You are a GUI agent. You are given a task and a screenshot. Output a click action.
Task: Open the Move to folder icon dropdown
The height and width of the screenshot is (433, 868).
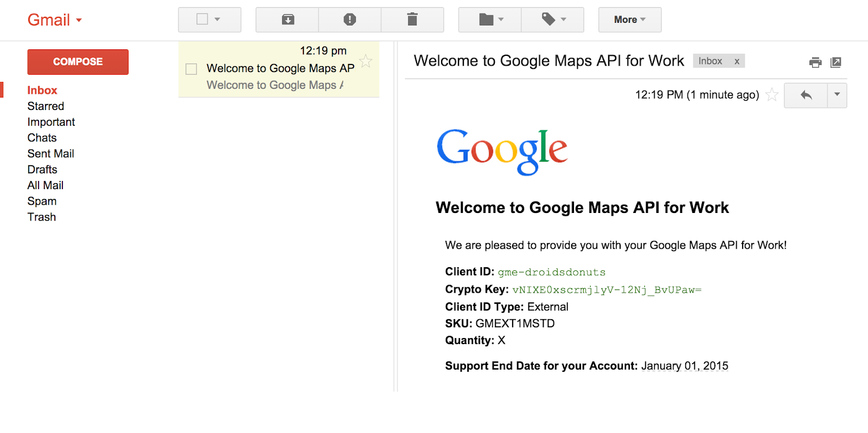click(x=490, y=20)
